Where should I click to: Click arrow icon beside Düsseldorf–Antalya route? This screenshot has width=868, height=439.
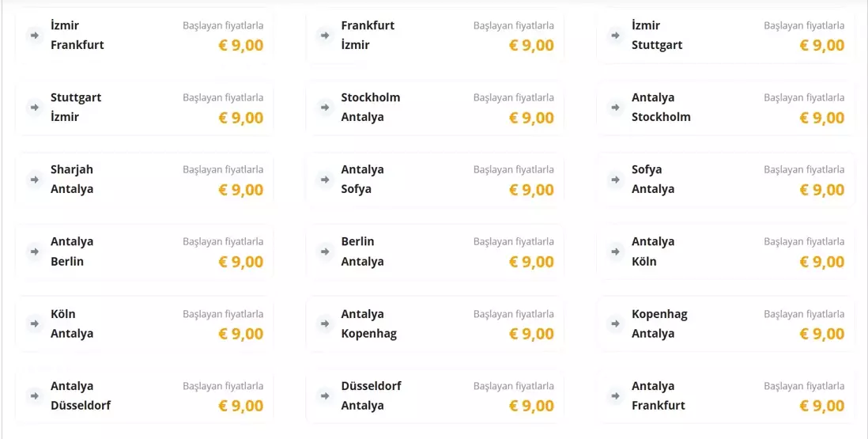click(x=324, y=395)
